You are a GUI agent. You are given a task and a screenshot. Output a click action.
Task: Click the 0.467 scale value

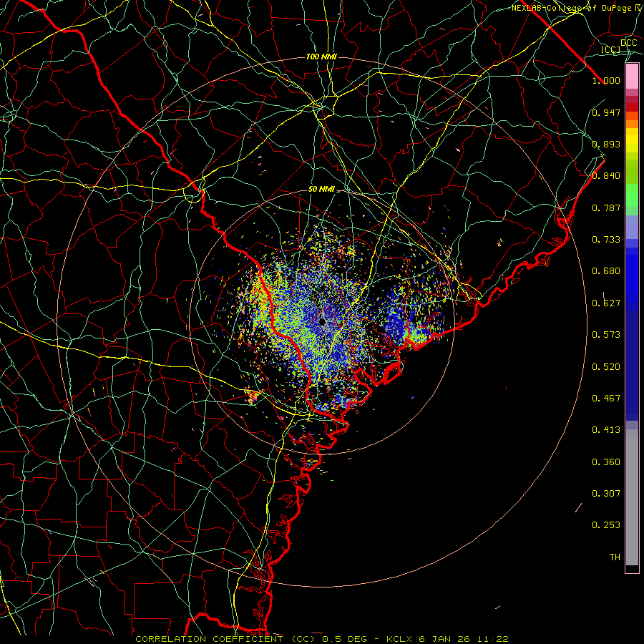606,399
